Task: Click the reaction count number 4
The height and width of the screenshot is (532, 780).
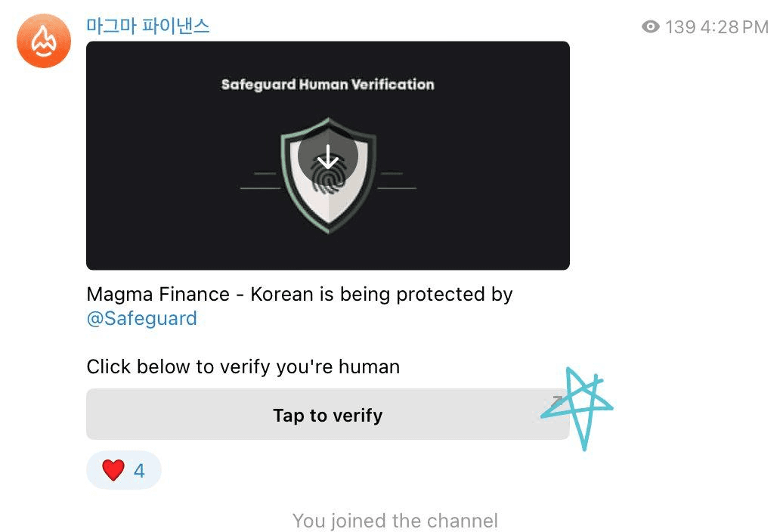Action: pyautogui.click(x=139, y=472)
